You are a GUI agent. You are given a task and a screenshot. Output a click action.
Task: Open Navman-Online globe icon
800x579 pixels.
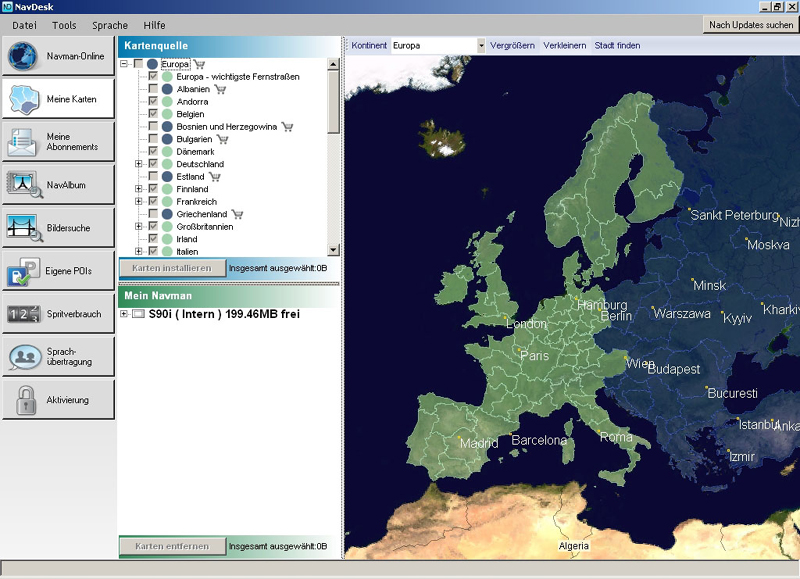coord(22,56)
